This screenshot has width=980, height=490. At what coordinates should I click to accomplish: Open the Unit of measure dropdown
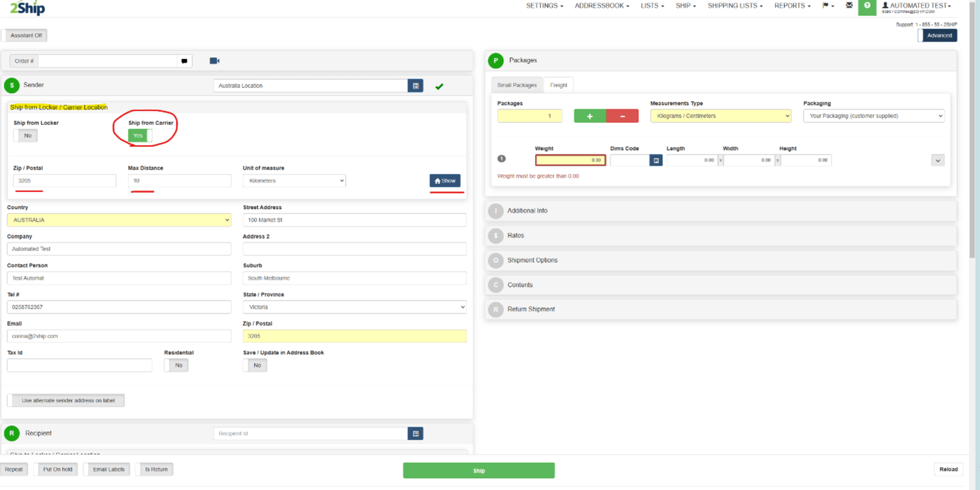tap(294, 180)
